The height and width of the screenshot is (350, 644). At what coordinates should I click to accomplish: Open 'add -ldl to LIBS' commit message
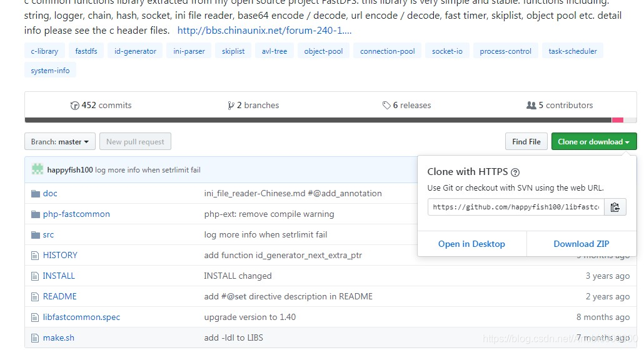(x=233, y=338)
